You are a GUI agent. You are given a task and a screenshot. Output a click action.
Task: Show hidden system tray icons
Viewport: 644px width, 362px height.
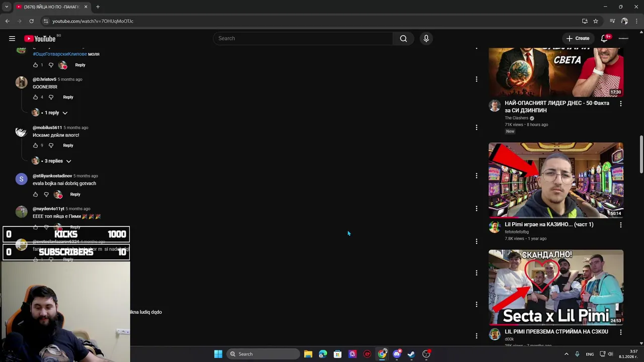pos(566,354)
